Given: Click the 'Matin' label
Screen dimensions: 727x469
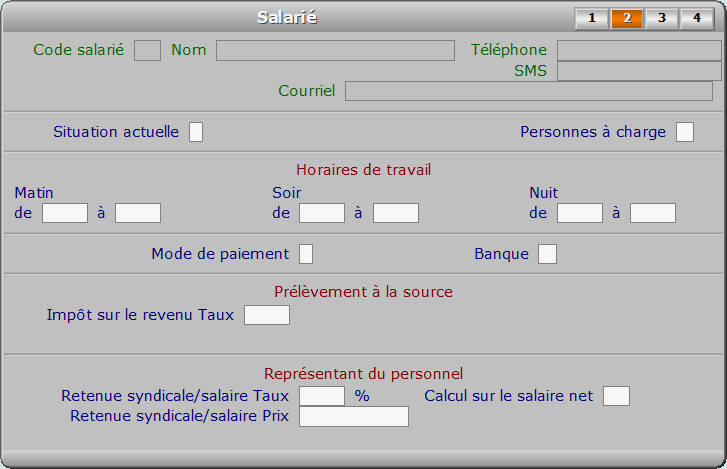Looking at the screenshot, I should point(34,193).
